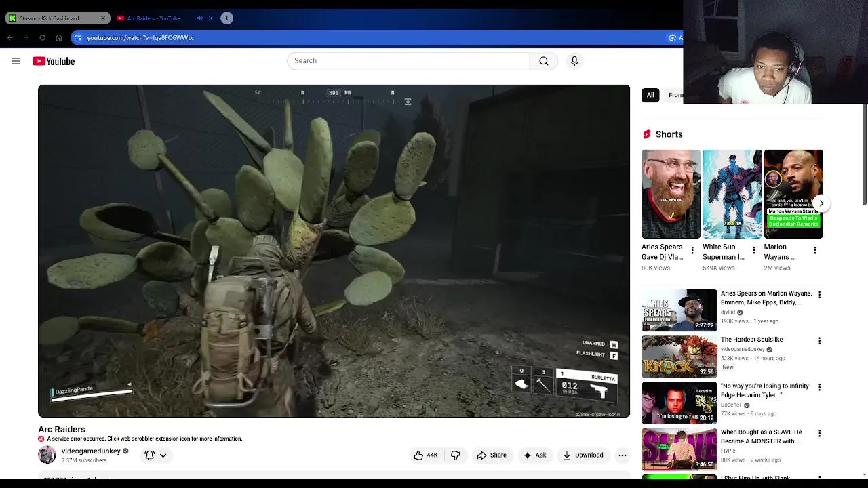Click the address bar URL

pyautogui.click(x=140, y=37)
